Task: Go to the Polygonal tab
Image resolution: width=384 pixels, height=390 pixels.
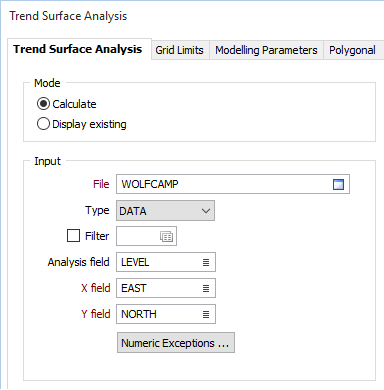Action: coord(353,50)
